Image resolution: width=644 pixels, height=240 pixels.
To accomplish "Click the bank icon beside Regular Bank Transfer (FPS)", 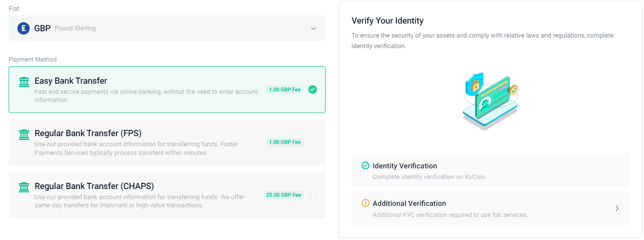I will point(24,134).
